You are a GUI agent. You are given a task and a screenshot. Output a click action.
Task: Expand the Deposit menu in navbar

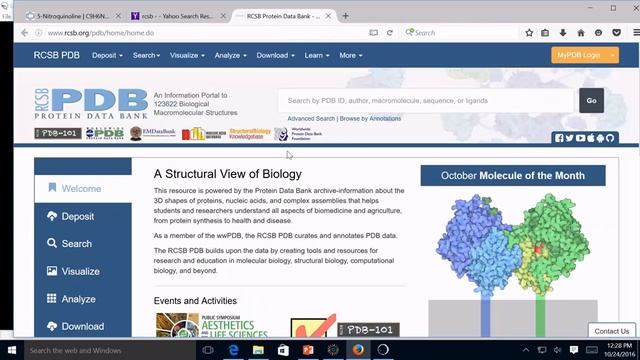click(x=107, y=55)
